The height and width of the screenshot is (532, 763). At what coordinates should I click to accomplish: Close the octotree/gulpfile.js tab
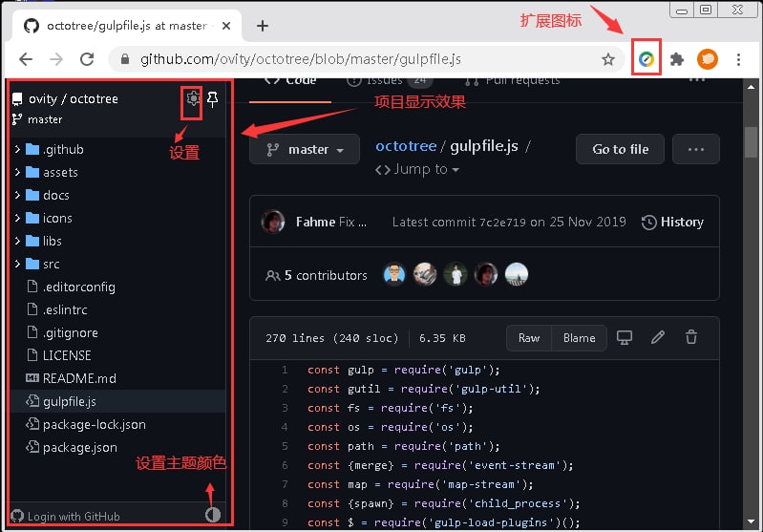pyautogui.click(x=226, y=26)
